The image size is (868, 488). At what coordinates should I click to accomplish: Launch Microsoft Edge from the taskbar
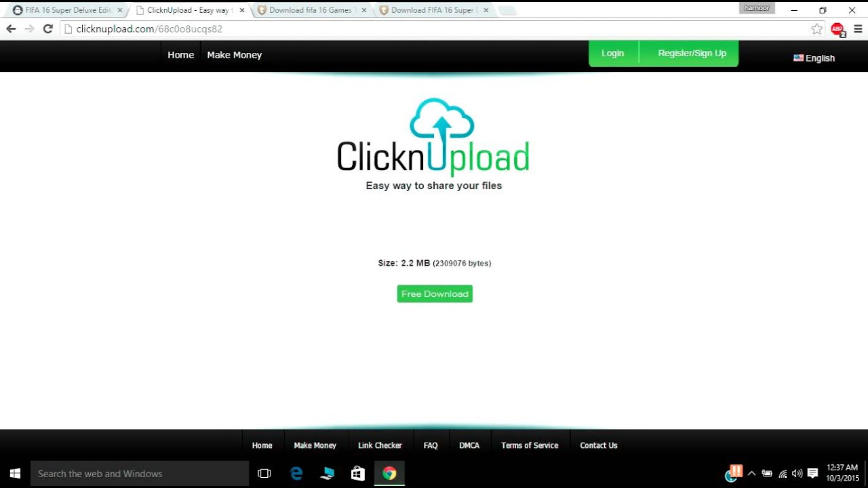pos(296,474)
